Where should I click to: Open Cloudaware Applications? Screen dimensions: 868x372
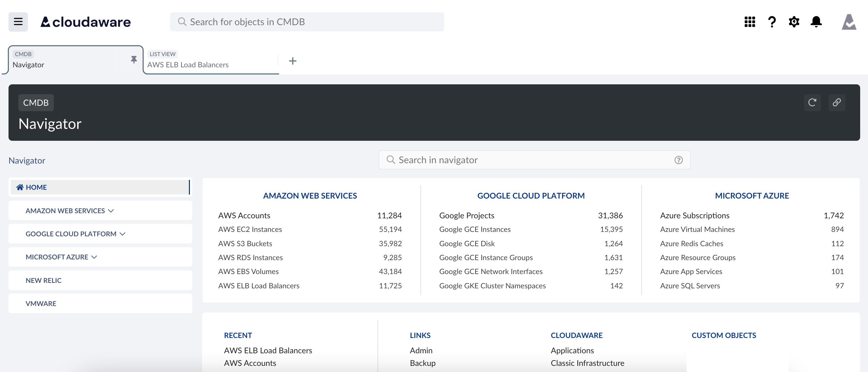[x=572, y=350]
